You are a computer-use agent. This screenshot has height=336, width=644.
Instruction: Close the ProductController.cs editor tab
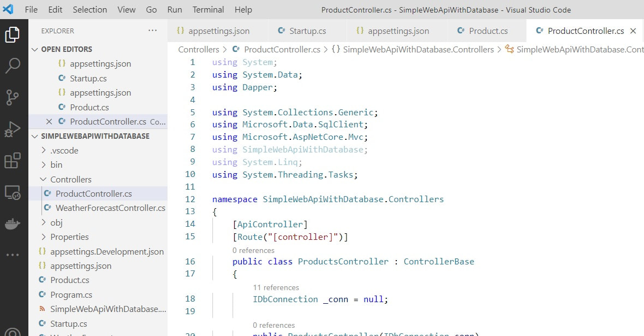pos(633,31)
